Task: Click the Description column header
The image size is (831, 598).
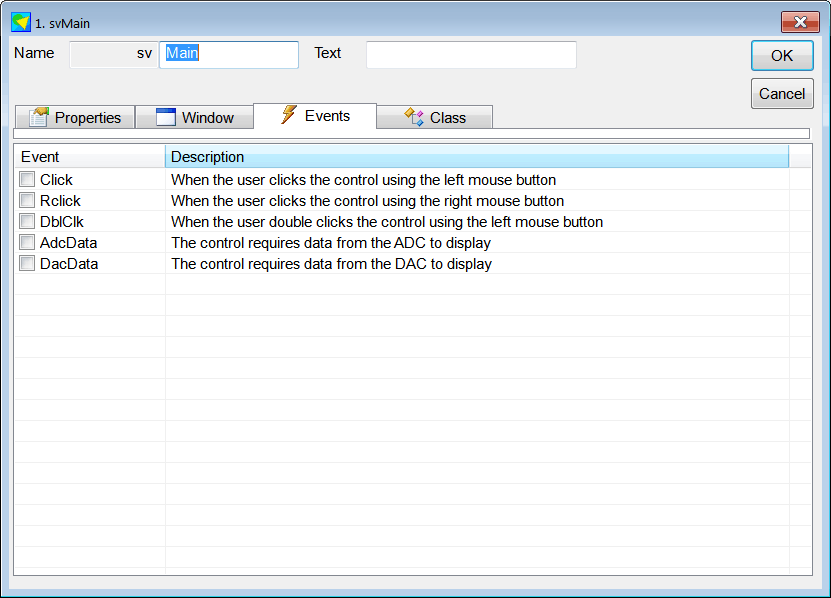Action: (x=477, y=157)
